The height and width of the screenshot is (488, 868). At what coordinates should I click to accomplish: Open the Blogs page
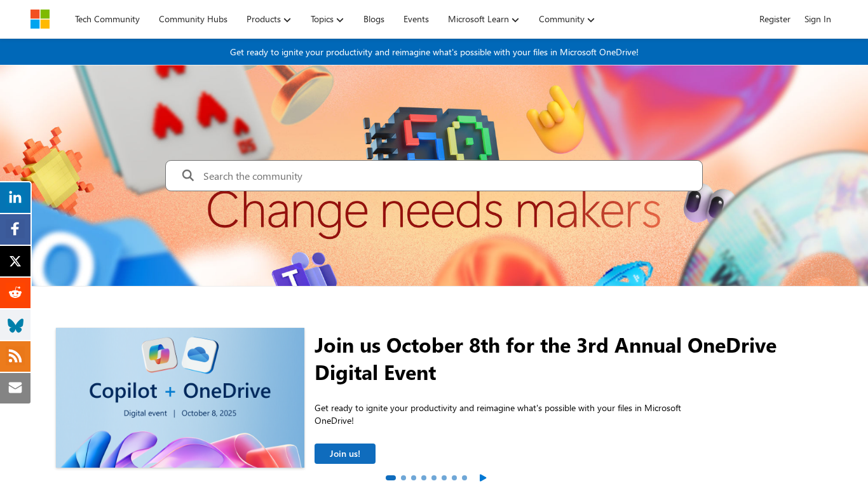[374, 19]
